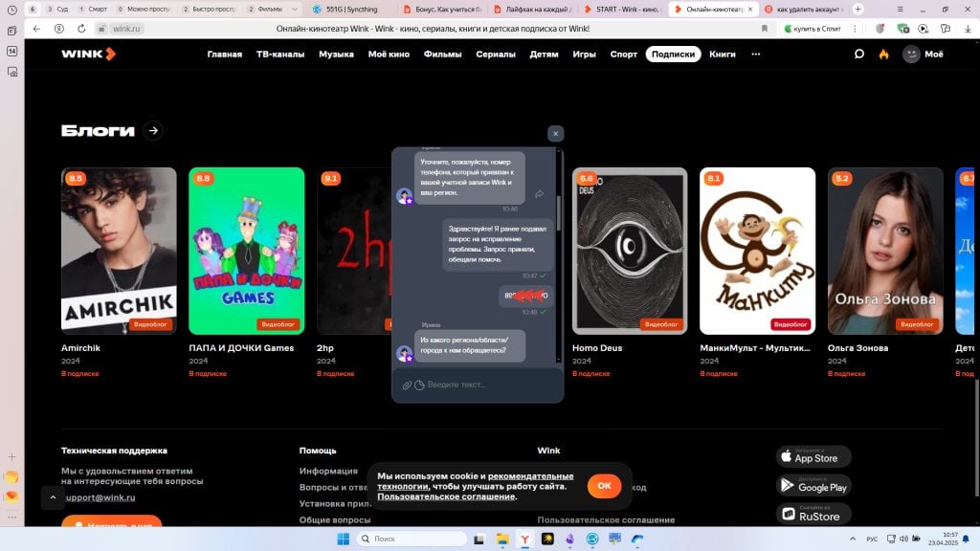
Task: Open Книги section
Action: (x=723, y=55)
